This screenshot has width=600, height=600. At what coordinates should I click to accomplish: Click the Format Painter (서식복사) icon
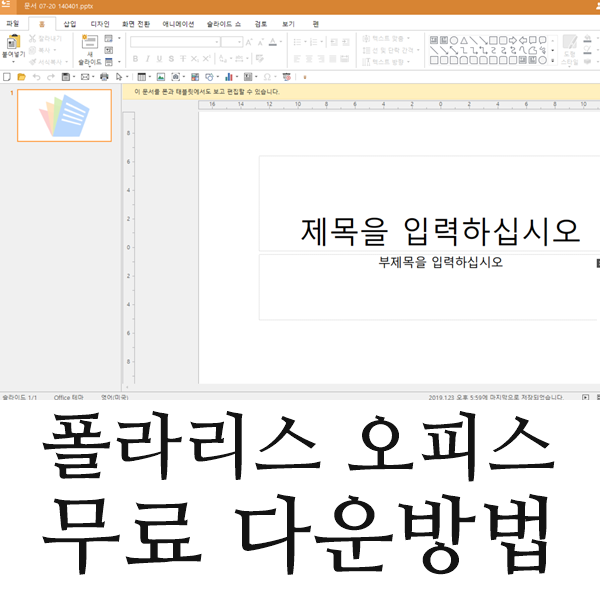(33, 62)
